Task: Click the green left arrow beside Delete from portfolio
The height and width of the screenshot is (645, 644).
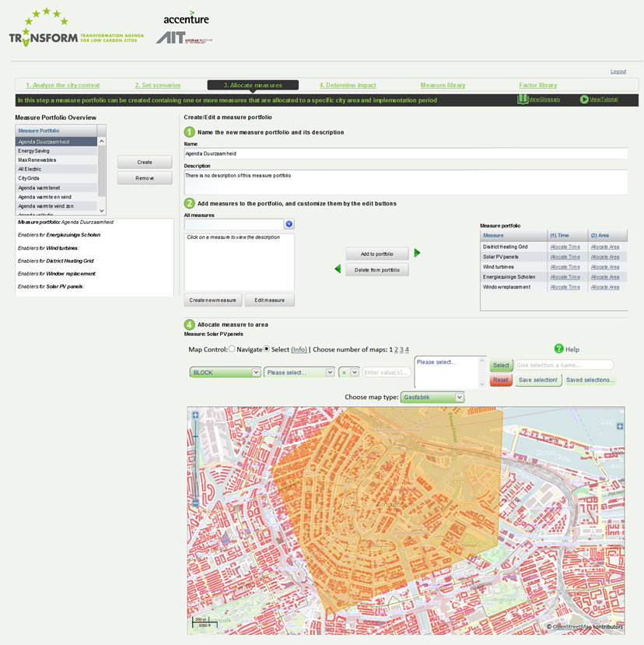Action: coord(337,269)
